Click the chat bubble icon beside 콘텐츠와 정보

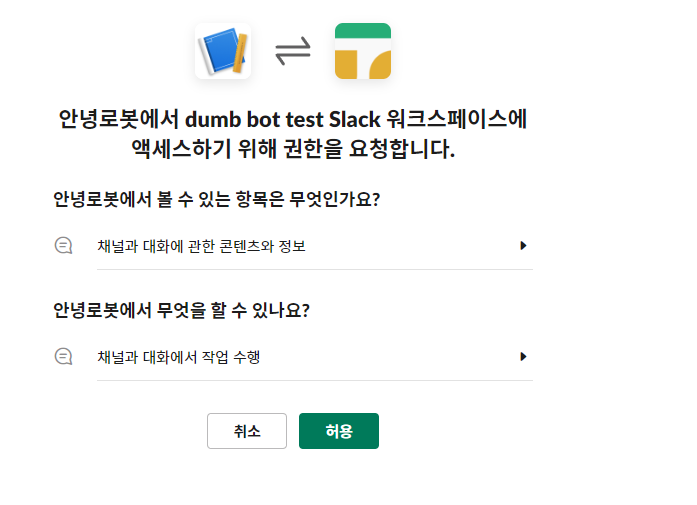pyautogui.click(x=64, y=245)
